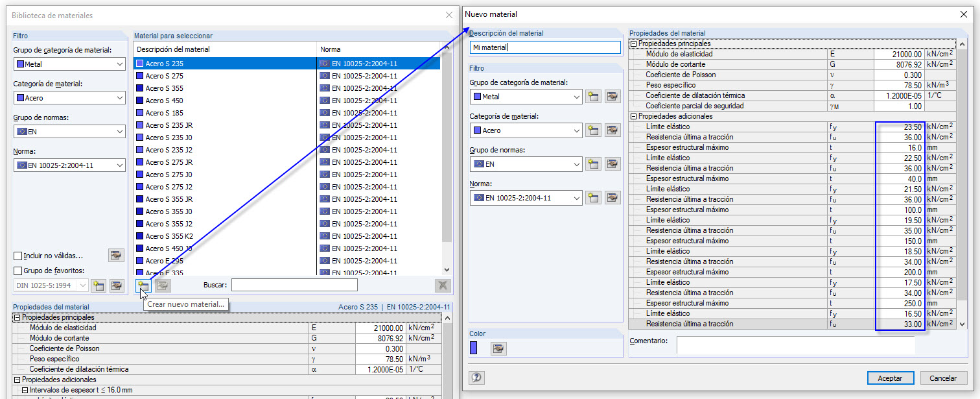Enable the Incluir no válidas checkbox
Screen dimensions: 980x399
pyautogui.click(x=18, y=256)
